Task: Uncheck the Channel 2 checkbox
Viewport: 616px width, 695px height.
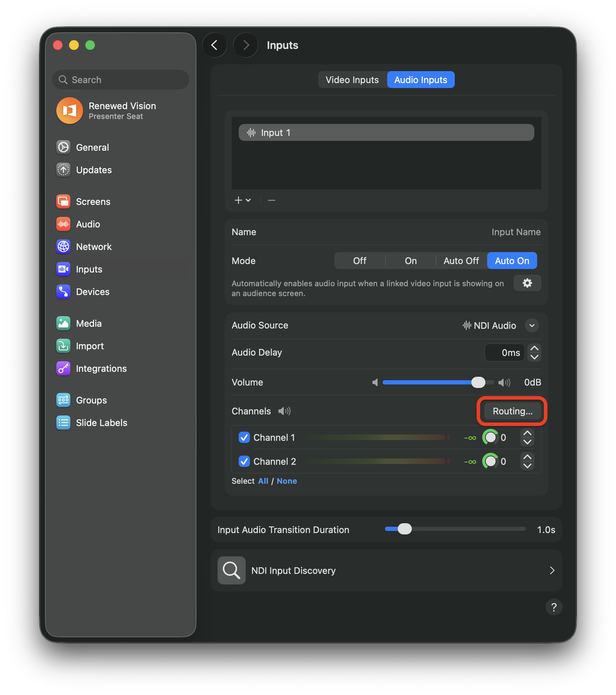Action: pyautogui.click(x=244, y=461)
